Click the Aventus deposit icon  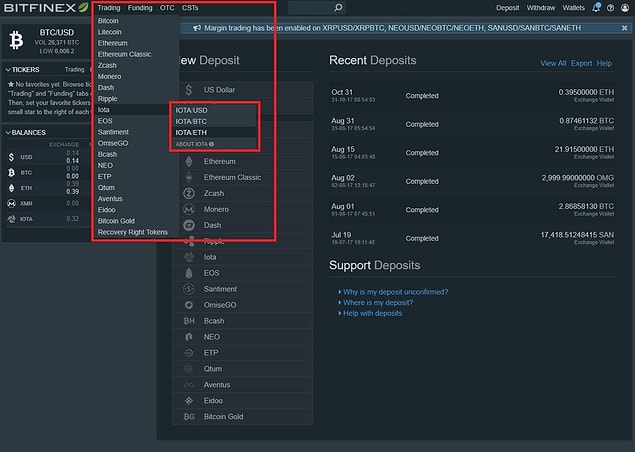coord(189,385)
